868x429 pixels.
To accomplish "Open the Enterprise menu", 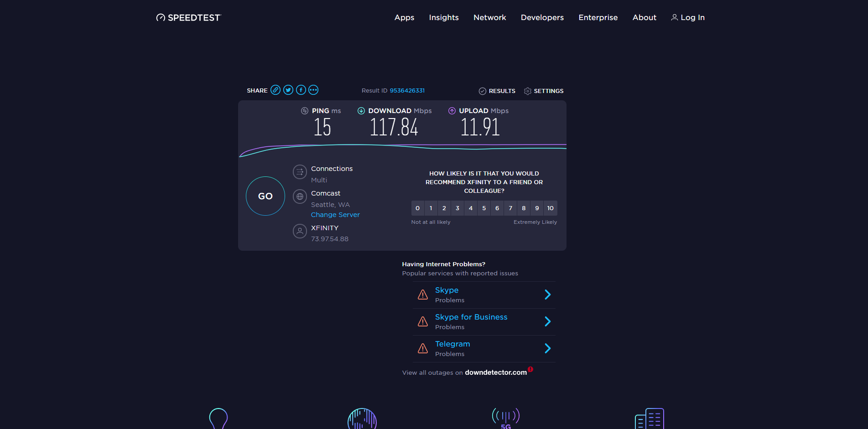I will coord(598,17).
